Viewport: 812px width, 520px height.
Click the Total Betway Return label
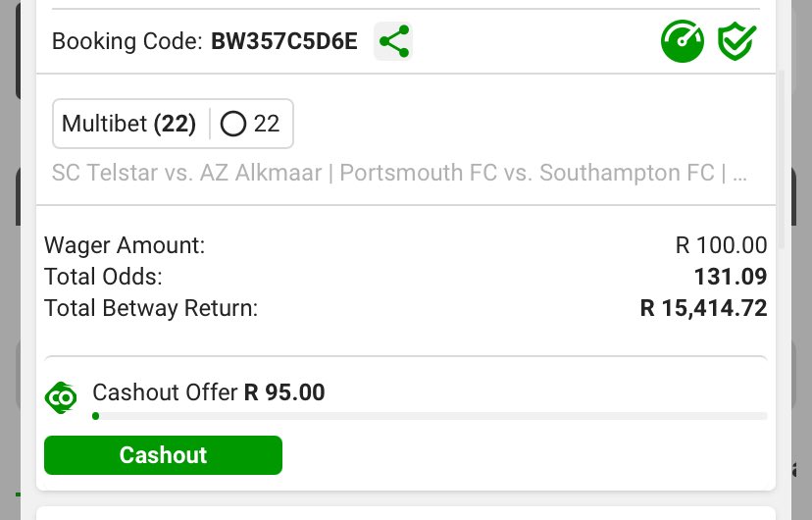point(151,308)
